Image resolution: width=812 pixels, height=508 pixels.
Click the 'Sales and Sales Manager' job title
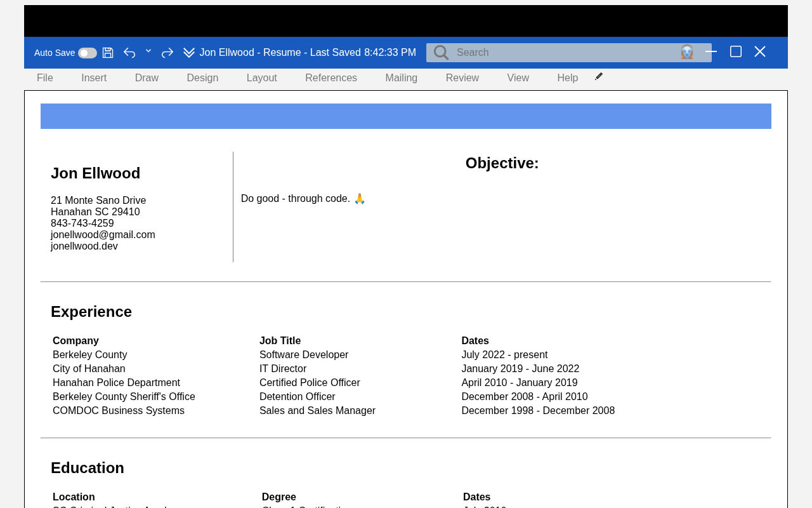(317, 411)
